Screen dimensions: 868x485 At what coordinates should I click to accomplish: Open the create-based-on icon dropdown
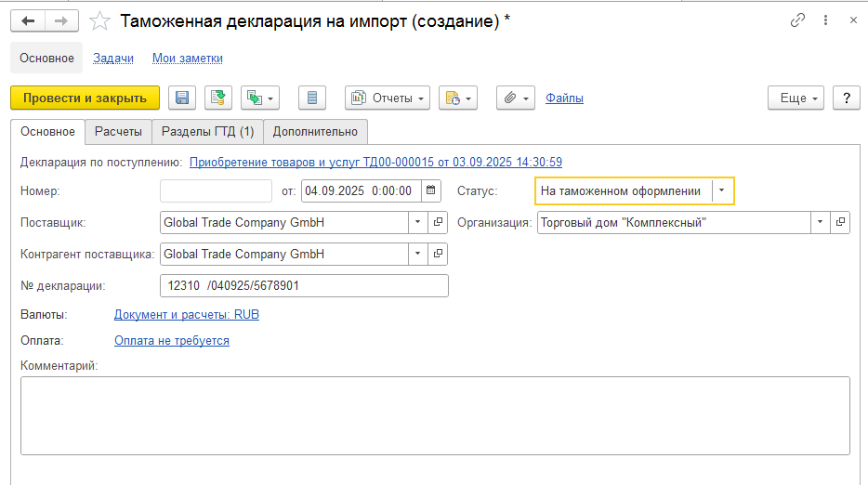point(259,98)
